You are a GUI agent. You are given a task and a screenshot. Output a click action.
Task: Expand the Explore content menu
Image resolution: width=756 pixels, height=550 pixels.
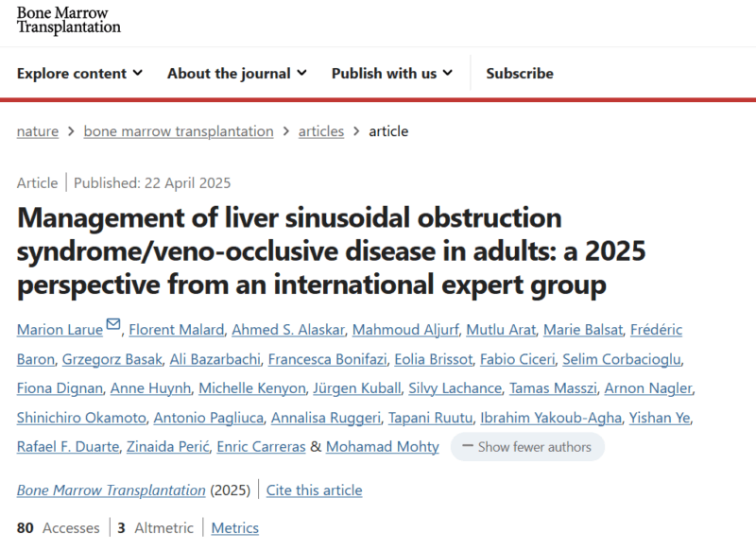[79, 74]
